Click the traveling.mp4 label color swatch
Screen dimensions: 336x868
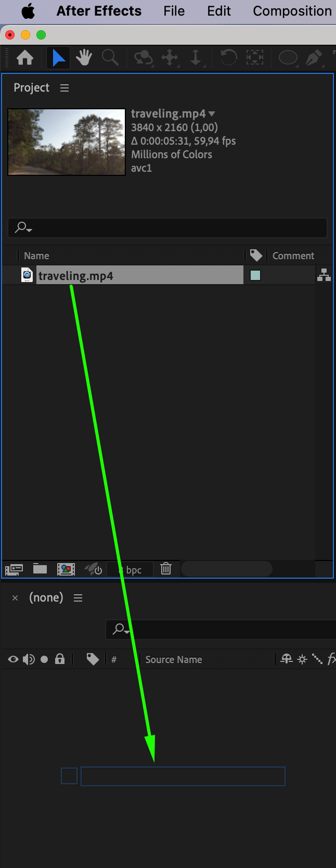click(x=255, y=275)
